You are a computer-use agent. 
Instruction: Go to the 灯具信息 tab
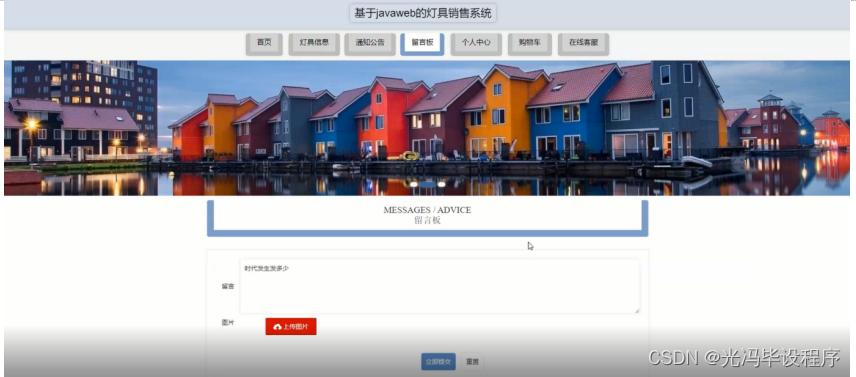(x=314, y=44)
